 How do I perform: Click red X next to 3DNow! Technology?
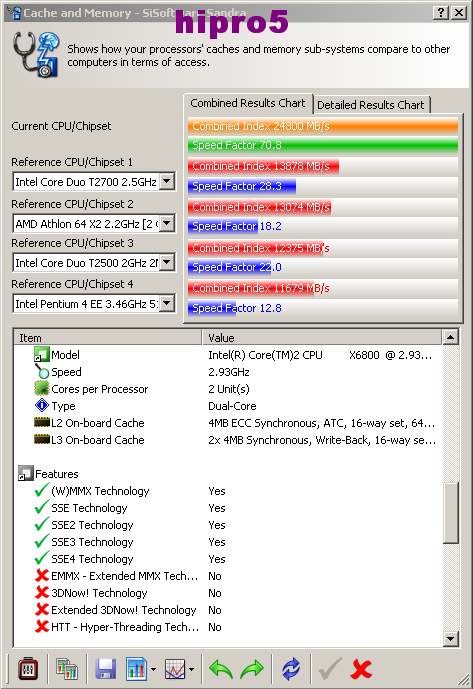(42, 592)
